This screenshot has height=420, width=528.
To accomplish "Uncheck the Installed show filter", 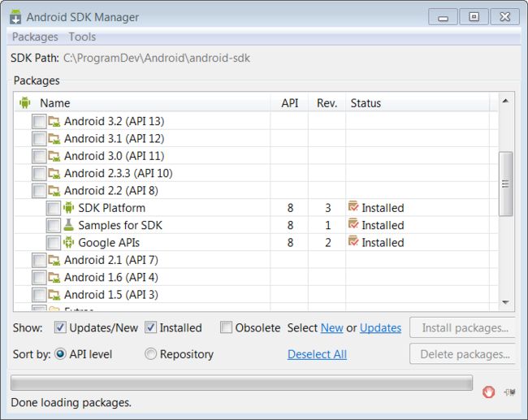I will [150, 327].
